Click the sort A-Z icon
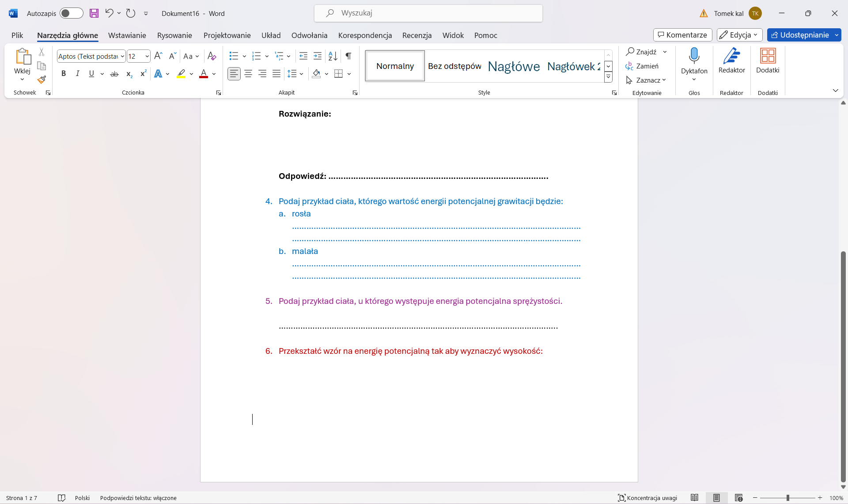Viewport: 848px width, 504px height. click(x=333, y=56)
